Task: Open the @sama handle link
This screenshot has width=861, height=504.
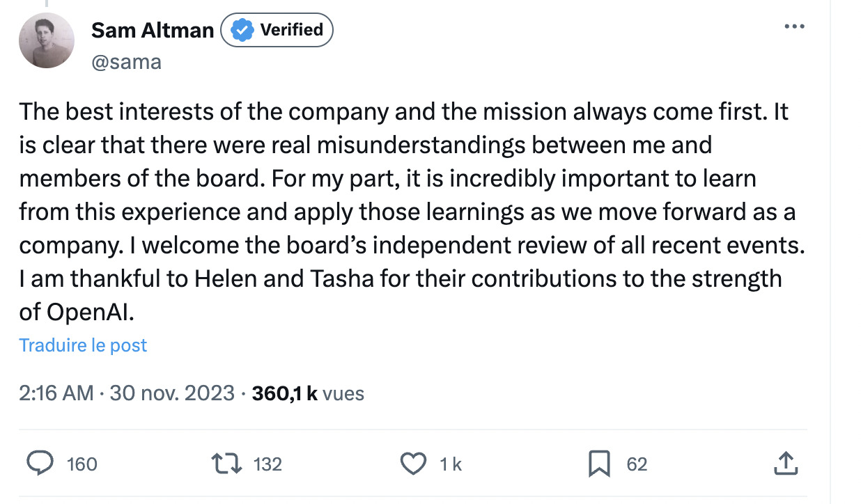Action: pyautogui.click(x=126, y=62)
